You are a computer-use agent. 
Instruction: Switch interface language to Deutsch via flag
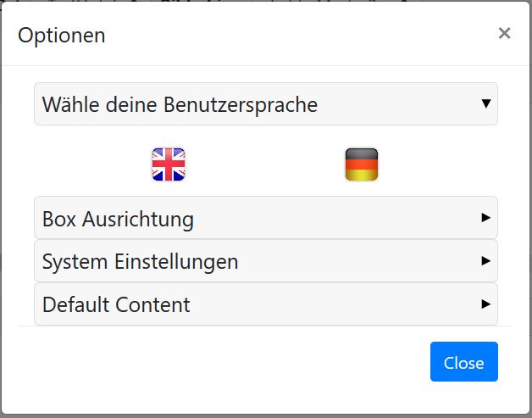(x=362, y=164)
